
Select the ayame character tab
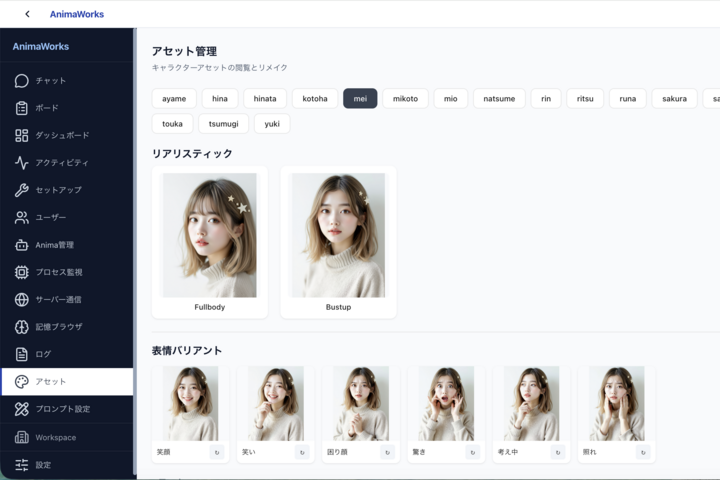coord(174,98)
